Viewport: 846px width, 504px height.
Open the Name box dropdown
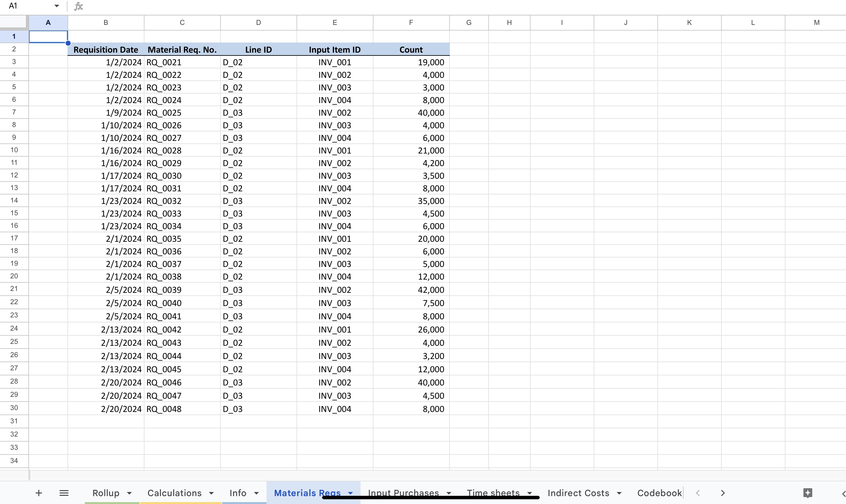pyautogui.click(x=56, y=6)
